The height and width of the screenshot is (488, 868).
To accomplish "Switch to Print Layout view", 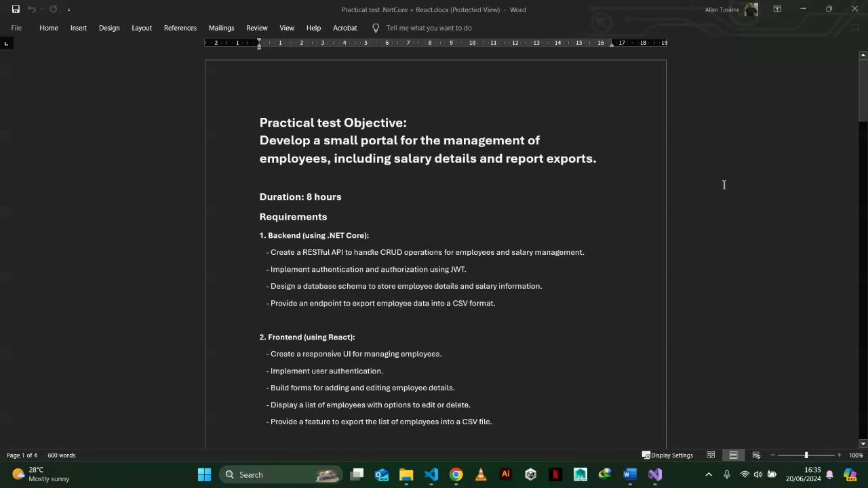I will pos(733,455).
